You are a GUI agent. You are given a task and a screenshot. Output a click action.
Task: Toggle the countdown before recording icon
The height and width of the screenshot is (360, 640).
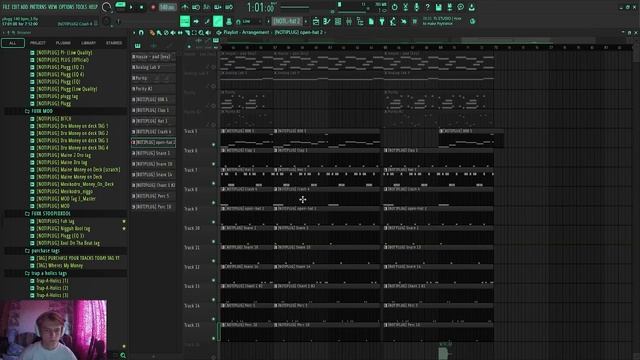[x=207, y=7]
